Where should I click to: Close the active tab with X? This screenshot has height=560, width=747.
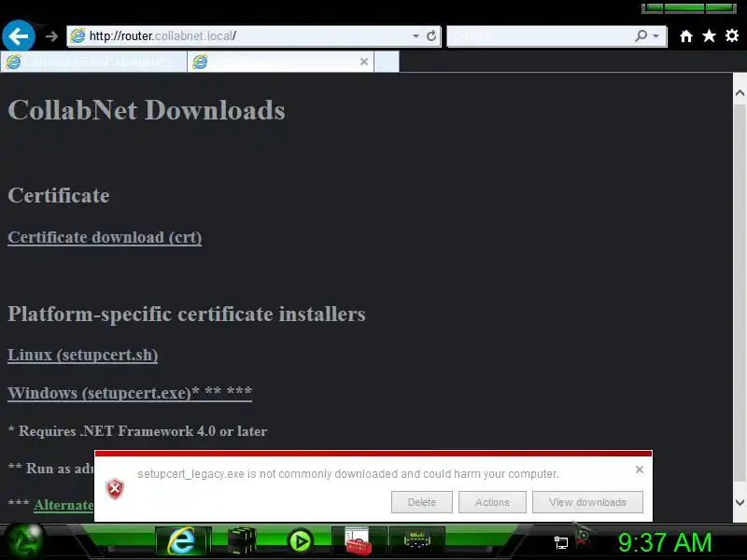tap(364, 62)
